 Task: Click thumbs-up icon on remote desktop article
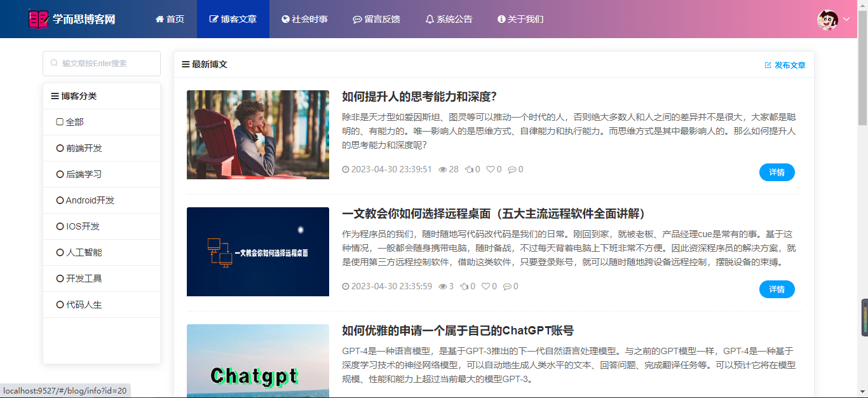pyautogui.click(x=464, y=287)
